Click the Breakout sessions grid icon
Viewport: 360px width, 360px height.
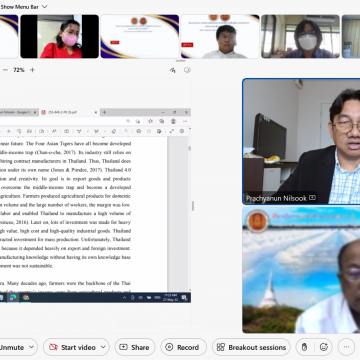(x=221, y=347)
